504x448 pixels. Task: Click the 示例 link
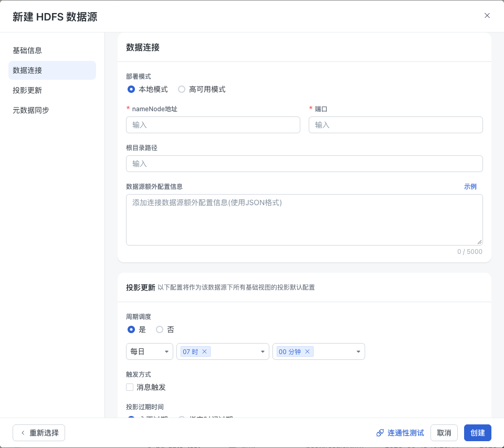470,187
